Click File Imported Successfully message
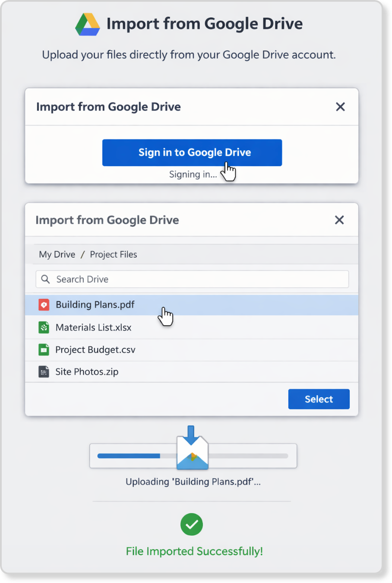Screen dimensions: 392x583 coord(194,551)
